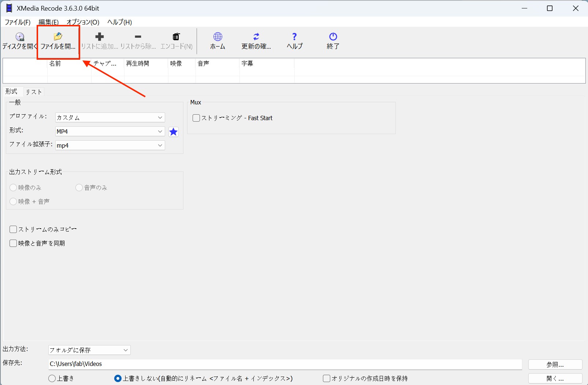Open the ディスクを開く disc toolbar icon
Image resolution: width=588 pixels, height=385 pixels.
point(20,37)
